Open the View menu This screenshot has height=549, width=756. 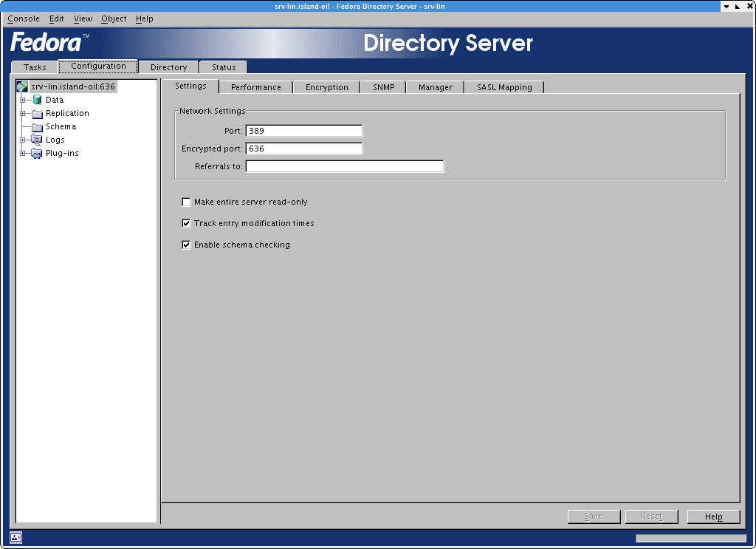coord(83,18)
